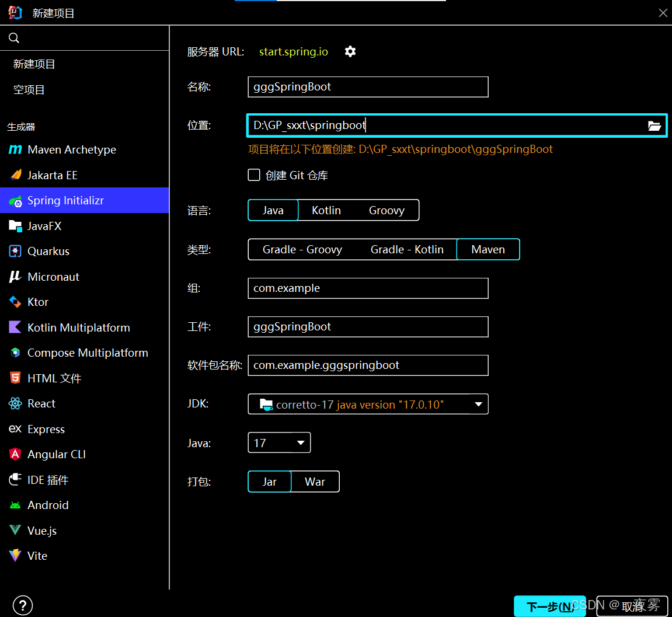Click the Angular CLI icon

[x=15, y=454]
